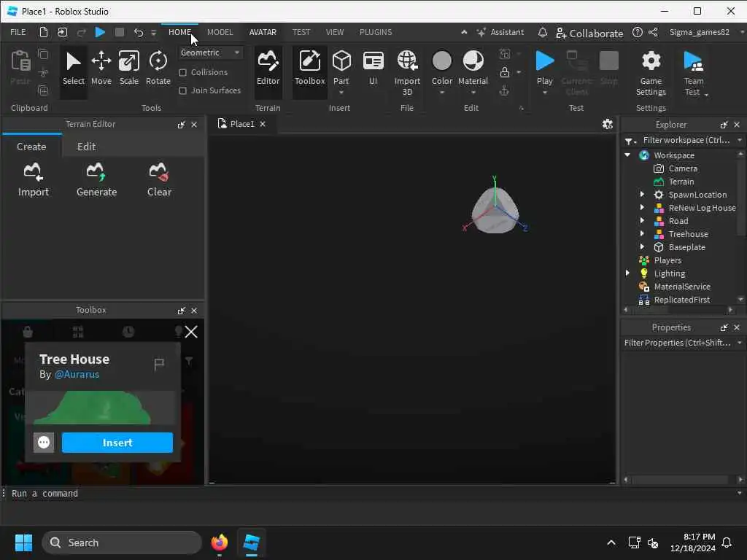Click the Undo arrow in quick bar
747x560 pixels.
[x=138, y=32]
